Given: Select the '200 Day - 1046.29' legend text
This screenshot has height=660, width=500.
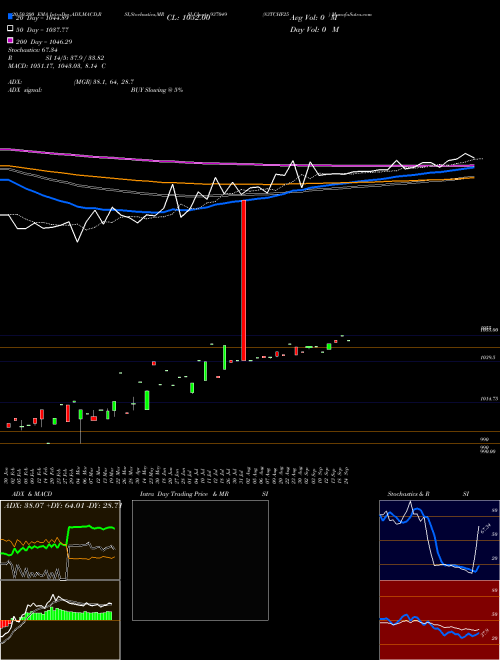Looking at the screenshot, I should click(x=44, y=42).
